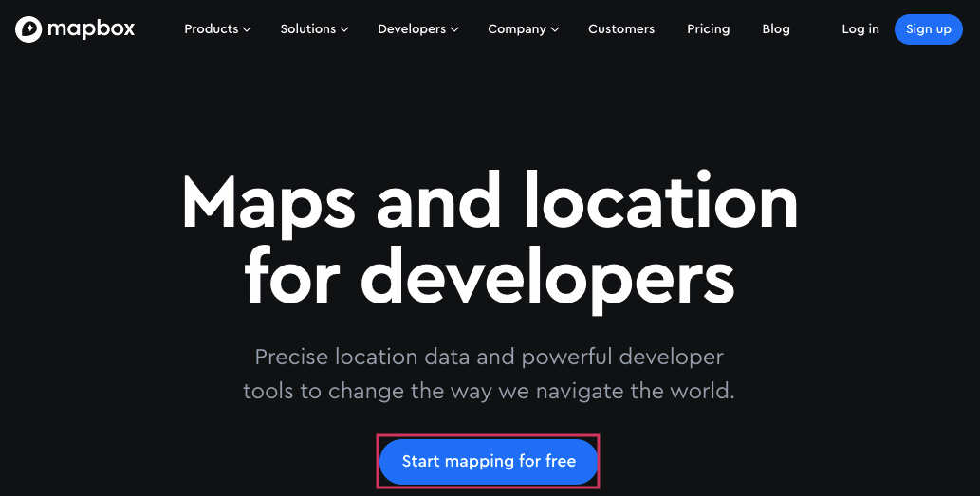The image size is (980, 496).
Task: Click 'tools to change the way' subtext line
Action: click(489, 392)
